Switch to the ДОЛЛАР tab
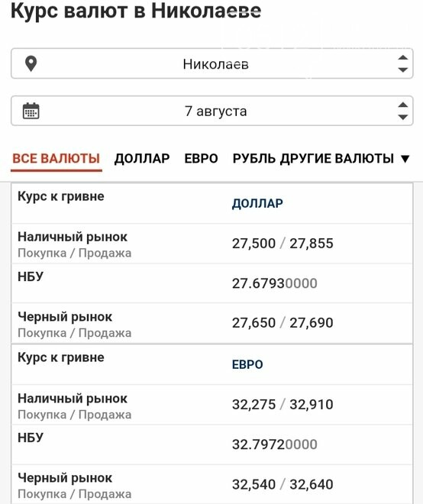The width and height of the screenshot is (423, 504). click(x=142, y=159)
